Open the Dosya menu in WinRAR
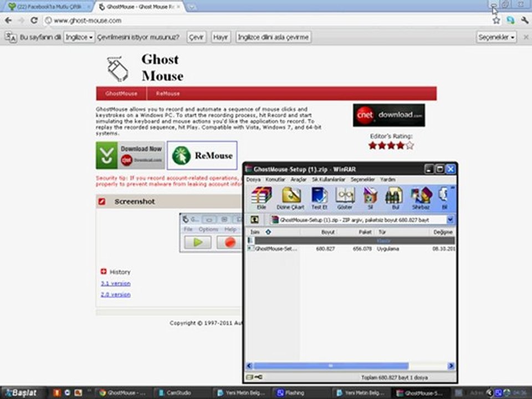Image resolution: width=532 pixels, height=399 pixels. pos(253,179)
